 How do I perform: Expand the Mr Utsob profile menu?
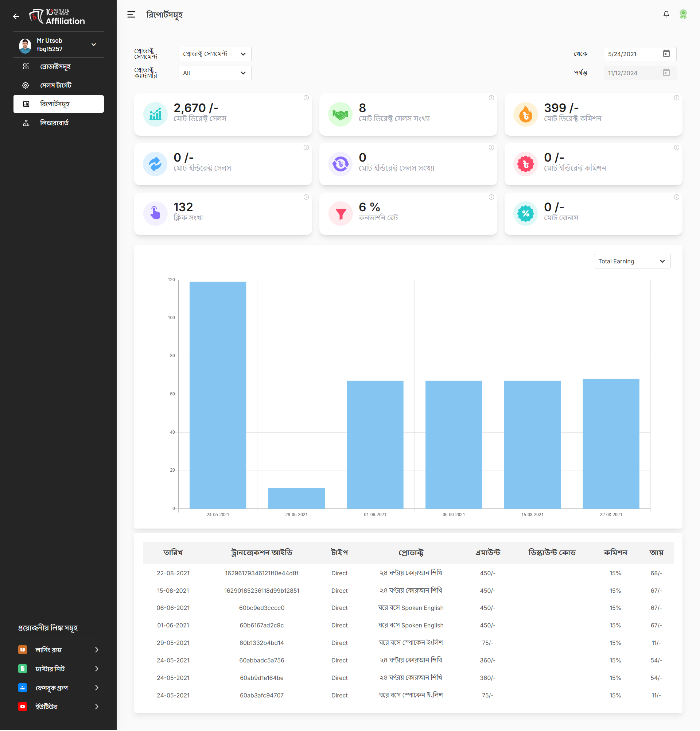[x=94, y=45]
